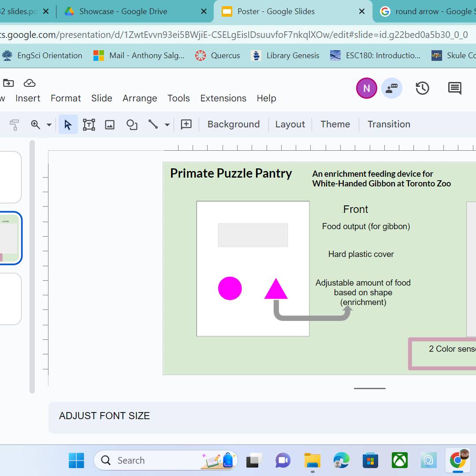Open the Arrange menu
476x476 pixels.
tap(140, 98)
